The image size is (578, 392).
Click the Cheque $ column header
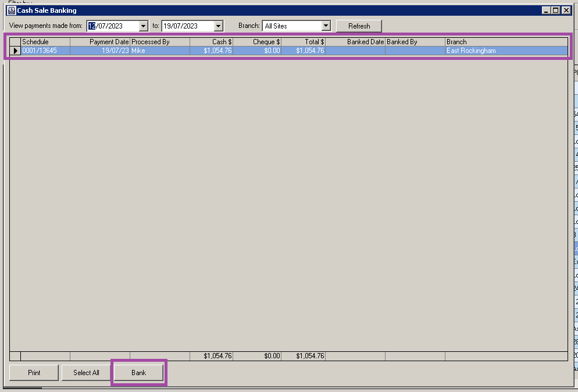[x=257, y=42]
